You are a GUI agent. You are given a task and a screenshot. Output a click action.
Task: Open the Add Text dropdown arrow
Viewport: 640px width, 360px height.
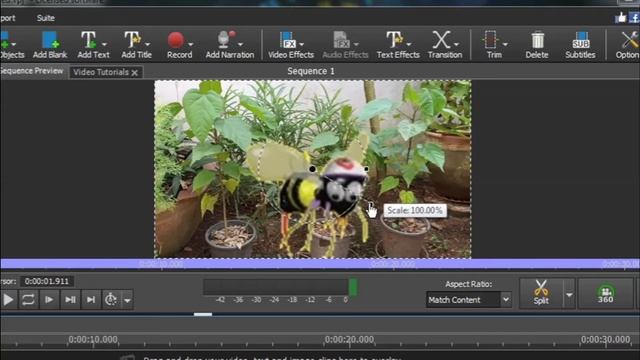pyautogui.click(x=104, y=44)
